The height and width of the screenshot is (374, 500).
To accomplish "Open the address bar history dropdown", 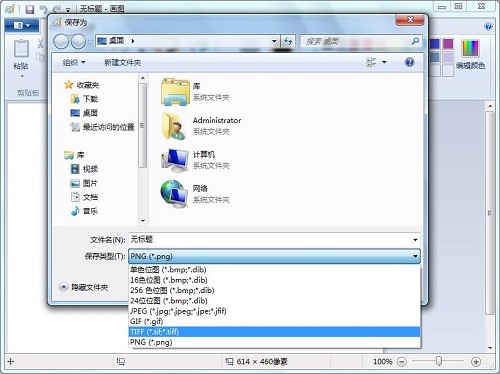I will (274, 41).
